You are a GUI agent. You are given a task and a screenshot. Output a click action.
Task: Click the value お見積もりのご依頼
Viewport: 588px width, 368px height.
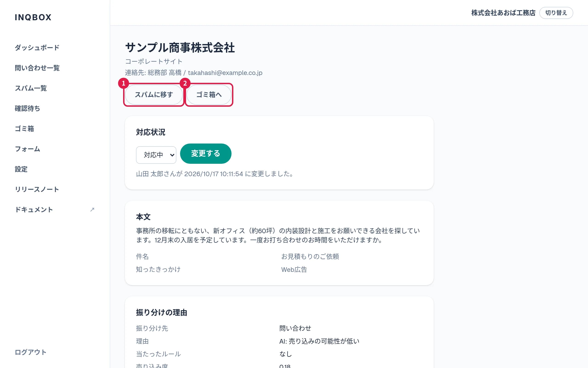[x=310, y=256]
